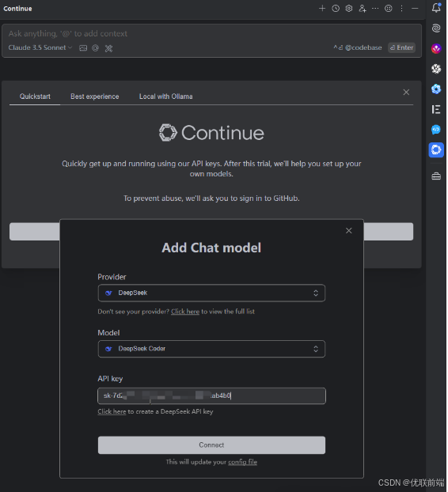
Task: Click the add-user person icon in header
Action: (363, 9)
